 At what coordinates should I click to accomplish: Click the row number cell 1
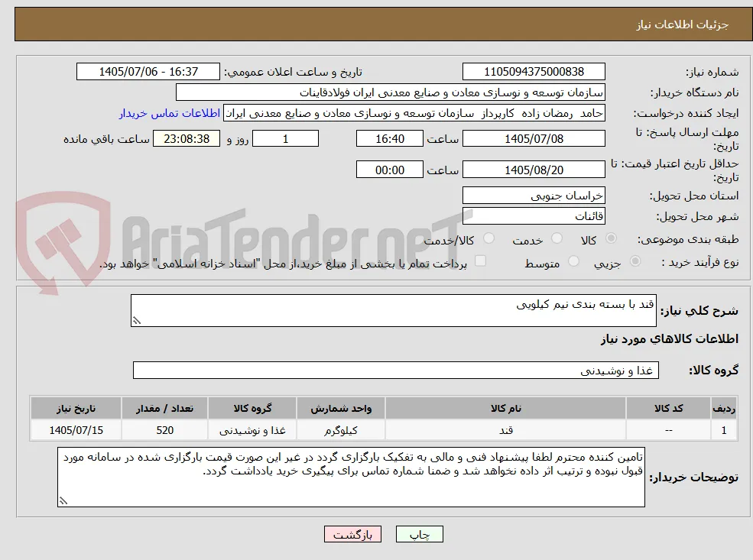tap(724, 430)
